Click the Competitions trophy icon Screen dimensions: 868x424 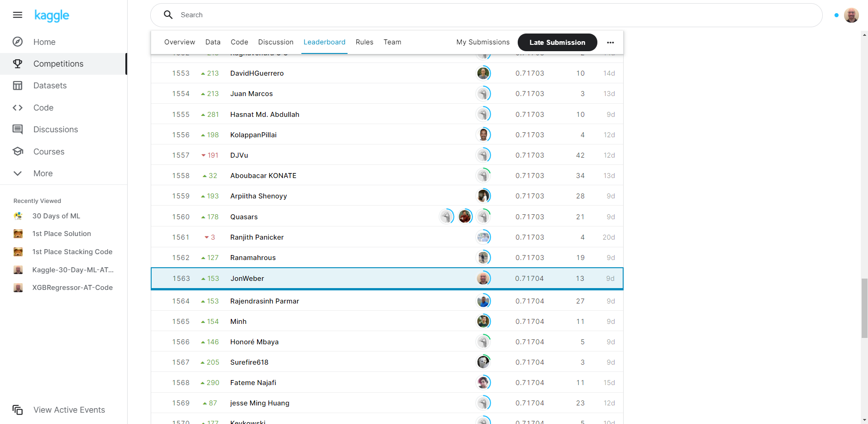tap(18, 64)
